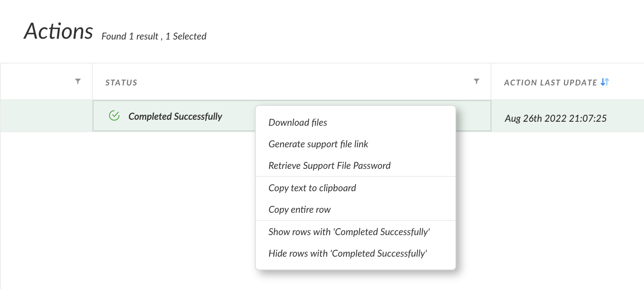This screenshot has width=644, height=289.
Task: Click the 'Actions' page heading
Action: click(x=58, y=31)
